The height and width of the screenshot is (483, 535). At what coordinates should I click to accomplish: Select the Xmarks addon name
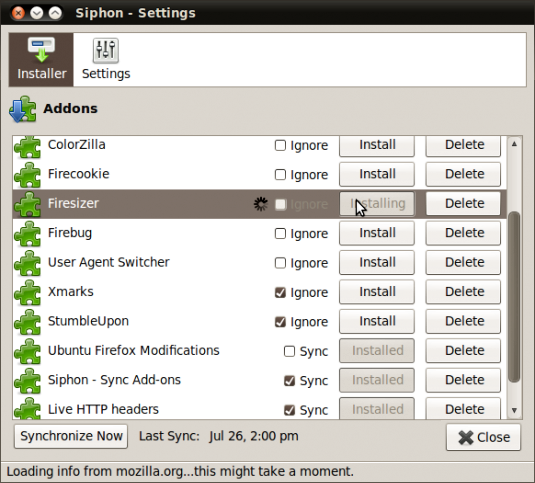(x=71, y=292)
